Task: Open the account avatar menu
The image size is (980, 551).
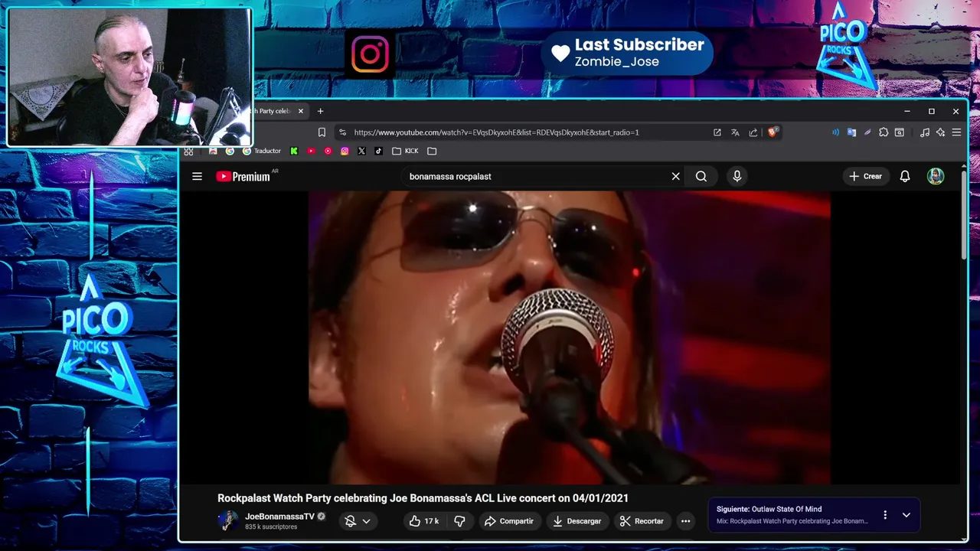Action: pyautogui.click(x=936, y=176)
